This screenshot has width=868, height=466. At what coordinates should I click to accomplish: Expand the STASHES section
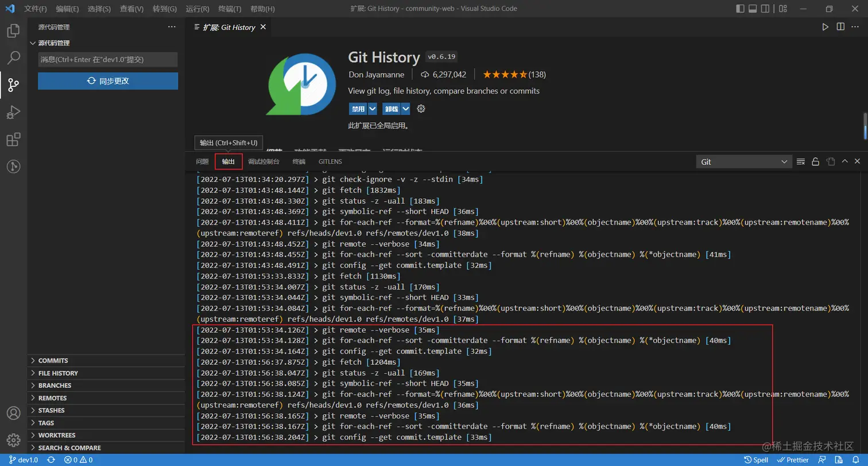click(106, 410)
